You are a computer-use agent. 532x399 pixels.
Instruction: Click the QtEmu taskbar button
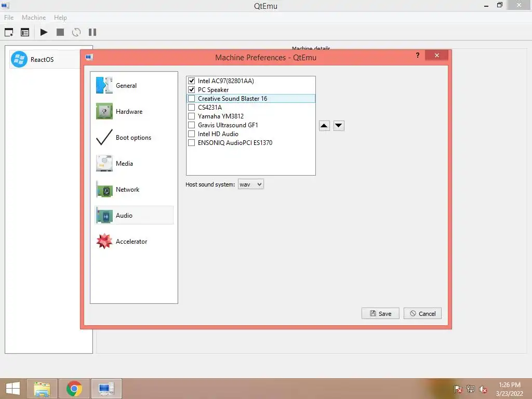click(x=106, y=389)
